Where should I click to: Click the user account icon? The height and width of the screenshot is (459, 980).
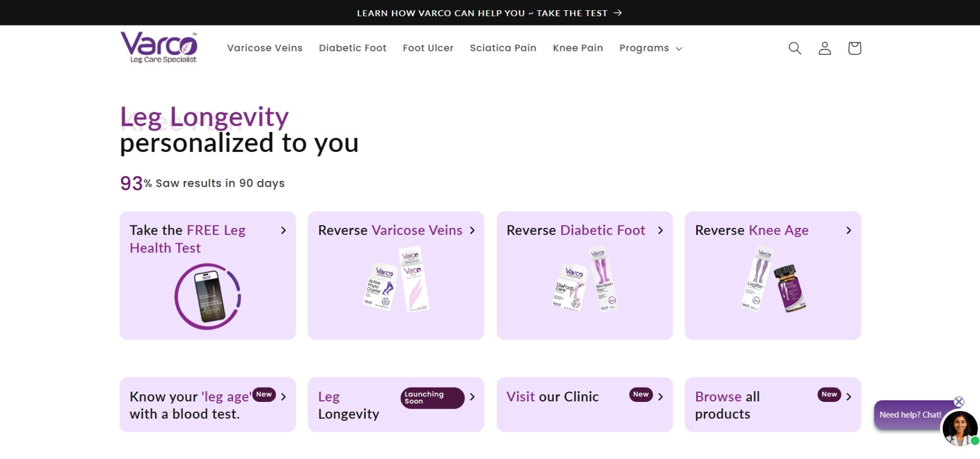(825, 48)
